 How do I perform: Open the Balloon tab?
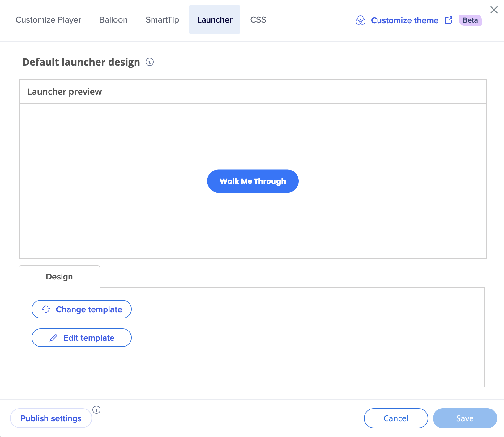113,20
